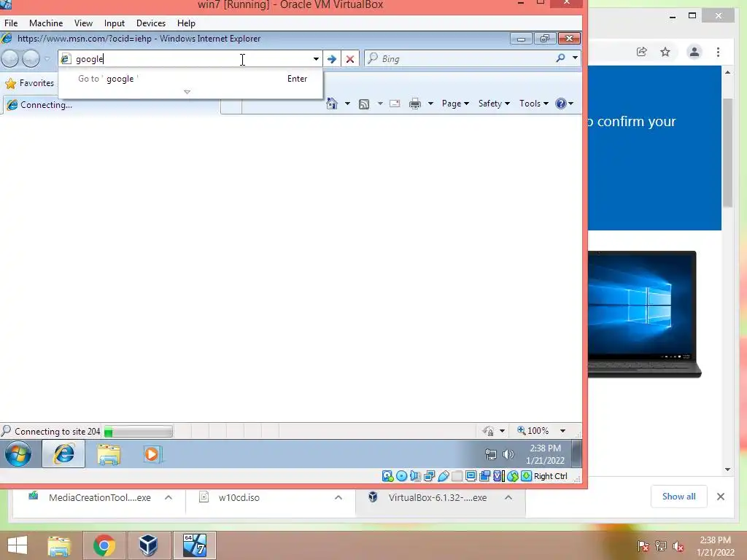
Task: Click VirtualBox cube in host taskbar
Action: coord(148,545)
